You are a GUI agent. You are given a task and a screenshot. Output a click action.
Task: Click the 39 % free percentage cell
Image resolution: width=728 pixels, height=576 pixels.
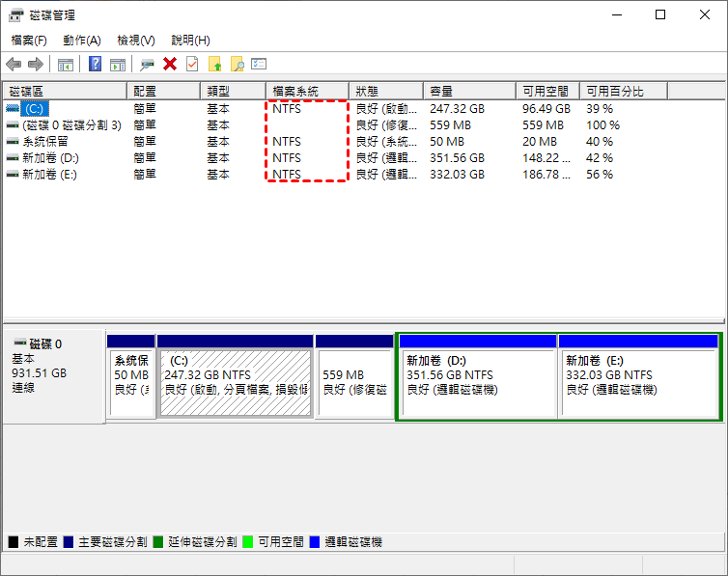tap(599, 108)
